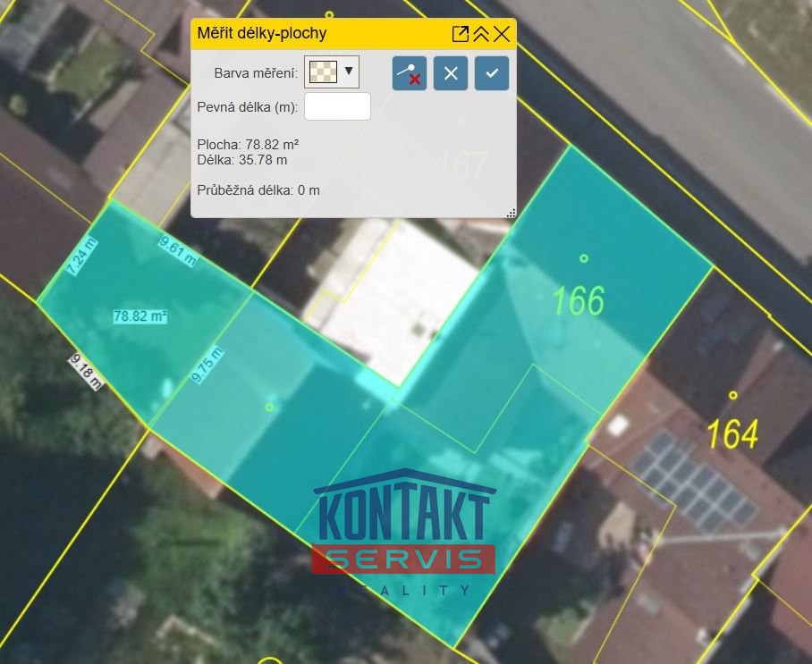Click the 9.61 m edge length label
This screenshot has height=664, width=812.
(177, 251)
